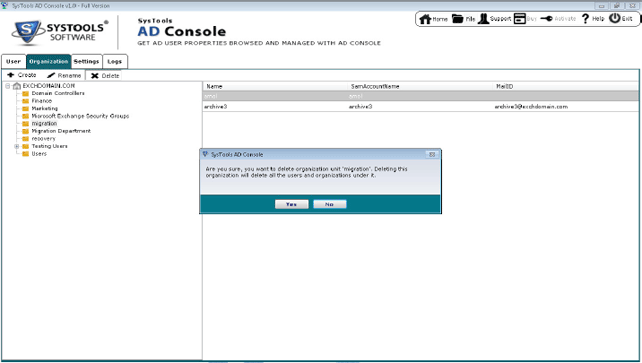Click the Domain Controllers folder icon
The image size is (642, 363).
[x=25, y=94]
